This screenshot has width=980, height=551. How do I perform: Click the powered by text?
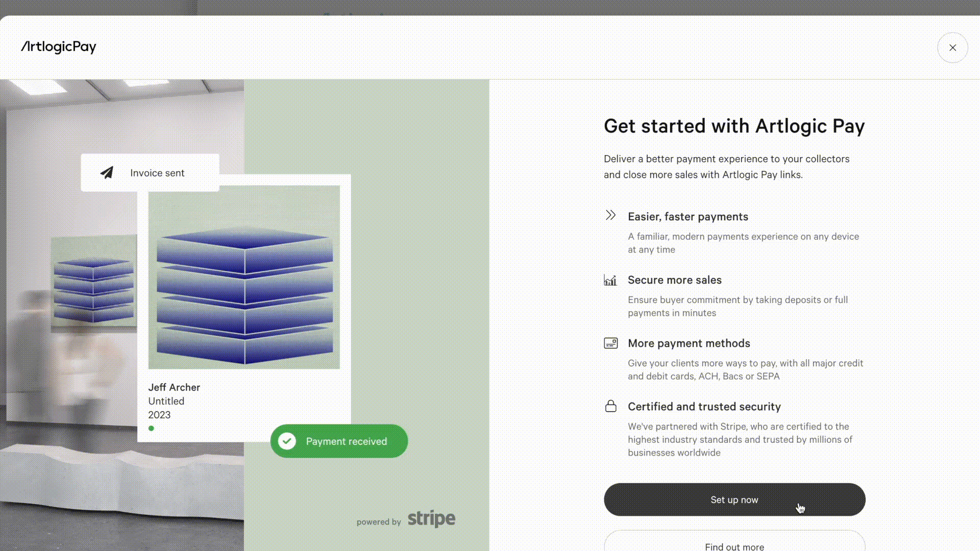point(379,522)
